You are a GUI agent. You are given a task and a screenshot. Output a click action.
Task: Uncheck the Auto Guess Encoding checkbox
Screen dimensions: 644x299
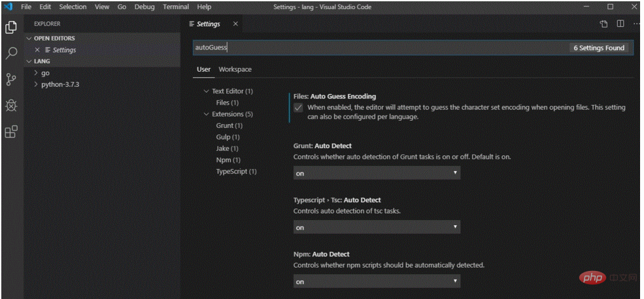click(x=299, y=108)
